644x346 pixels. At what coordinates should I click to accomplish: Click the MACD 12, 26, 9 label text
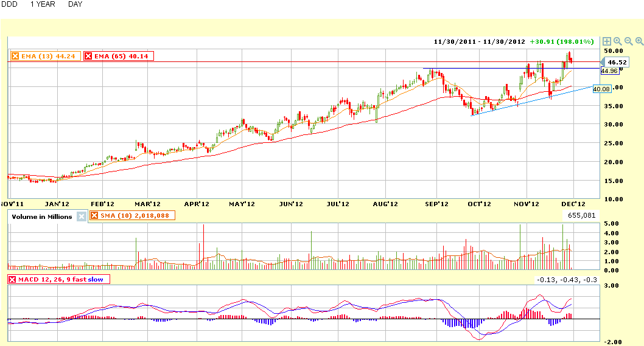[x=61, y=280]
